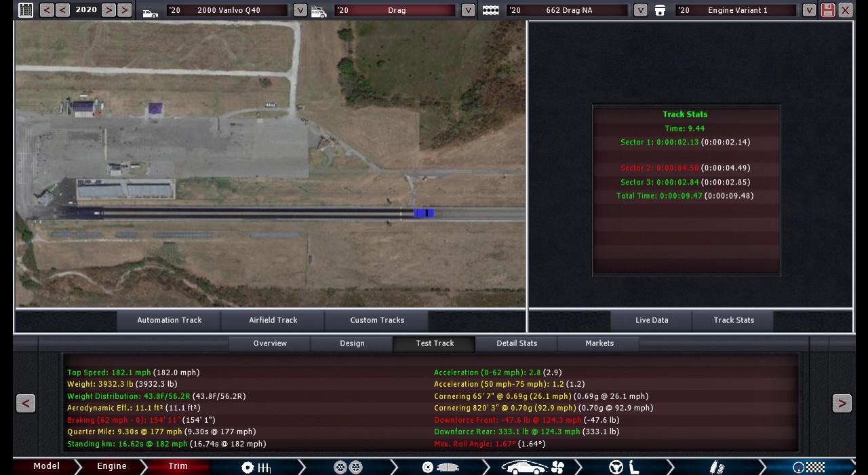Open the drivetrain gearbox section icon
Image resolution: width=868 pixels, height=475 pixels.
pyautogui.click(x=256, y=467)
